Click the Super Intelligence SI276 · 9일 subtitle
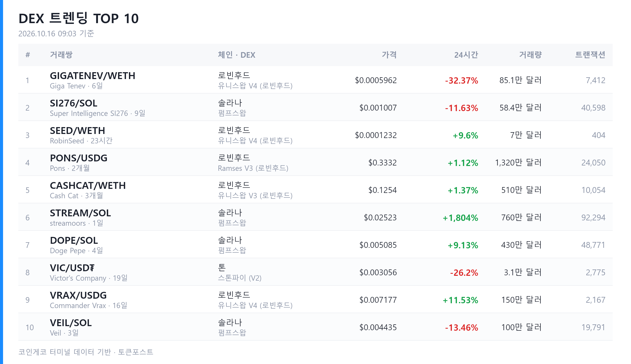 (x=97, y=113)
